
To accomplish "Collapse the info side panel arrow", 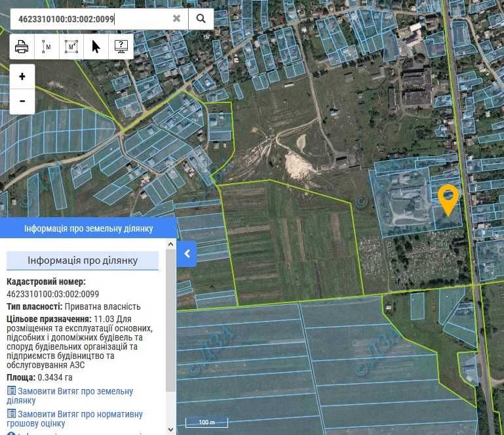I will (187, 254).
